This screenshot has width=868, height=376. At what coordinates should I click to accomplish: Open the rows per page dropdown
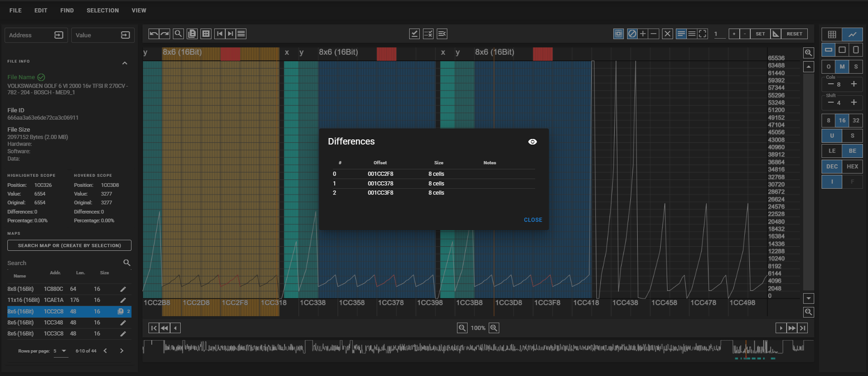pos(60,351)
